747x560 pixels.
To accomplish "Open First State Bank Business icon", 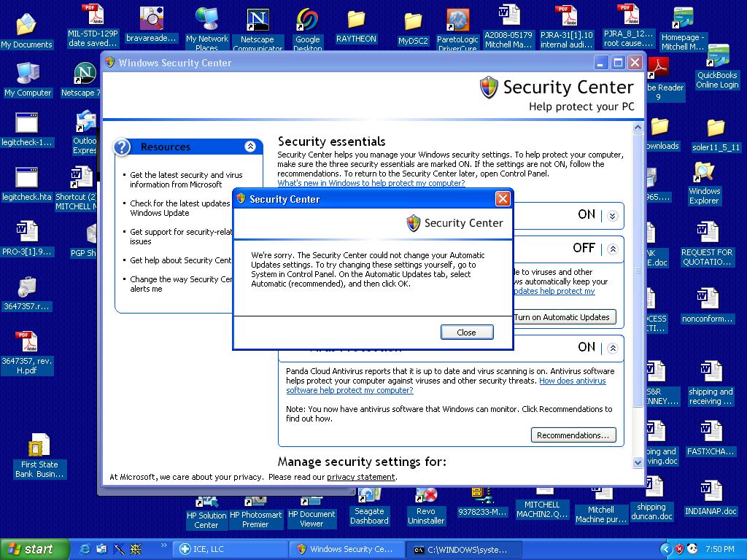I will pos(39,456).
